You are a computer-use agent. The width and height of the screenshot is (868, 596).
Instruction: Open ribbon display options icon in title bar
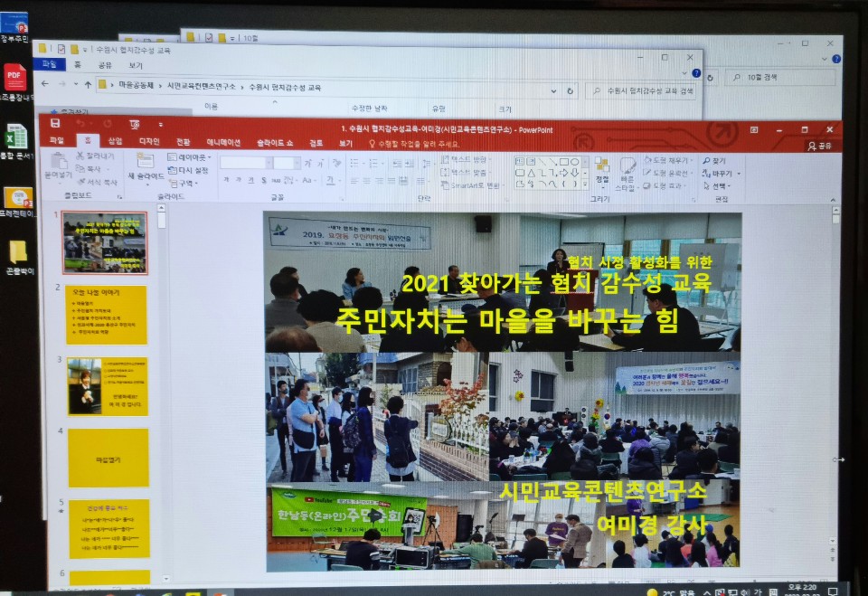pyautogui.click(x=754, y=129)
